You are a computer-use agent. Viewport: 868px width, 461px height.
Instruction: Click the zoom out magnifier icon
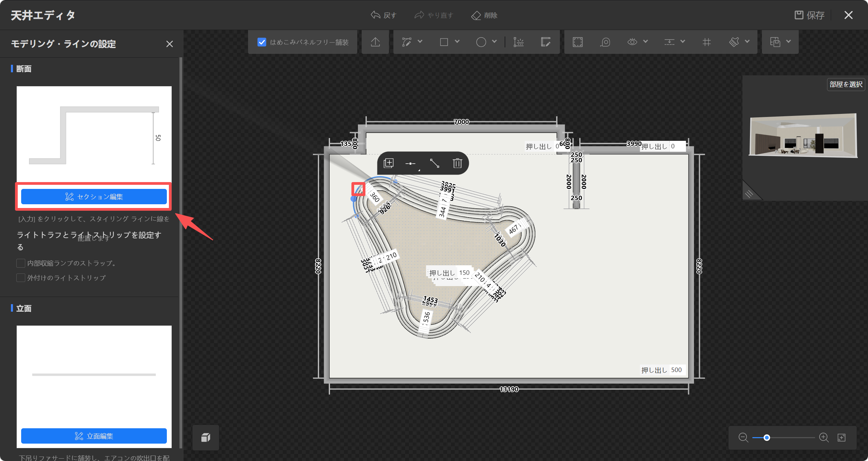click(x=743, y=437)
